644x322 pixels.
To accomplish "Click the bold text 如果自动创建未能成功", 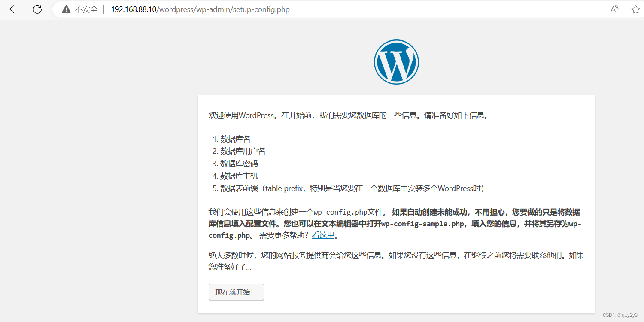I will pyautogui.click(x=430, y=212).
